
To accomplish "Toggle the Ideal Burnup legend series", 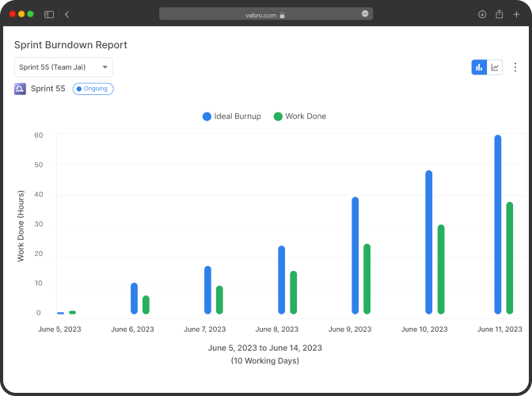I will click(234, 116).
